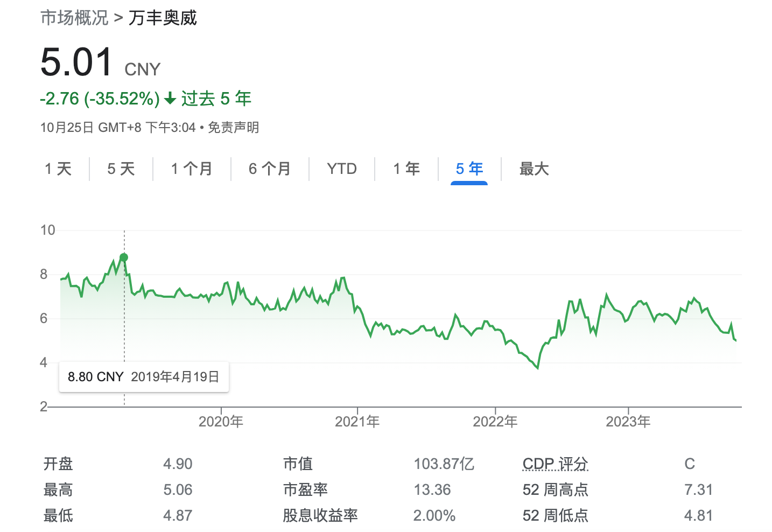Click the active 5 年 tab
The image size is (772, 532).
469,169
